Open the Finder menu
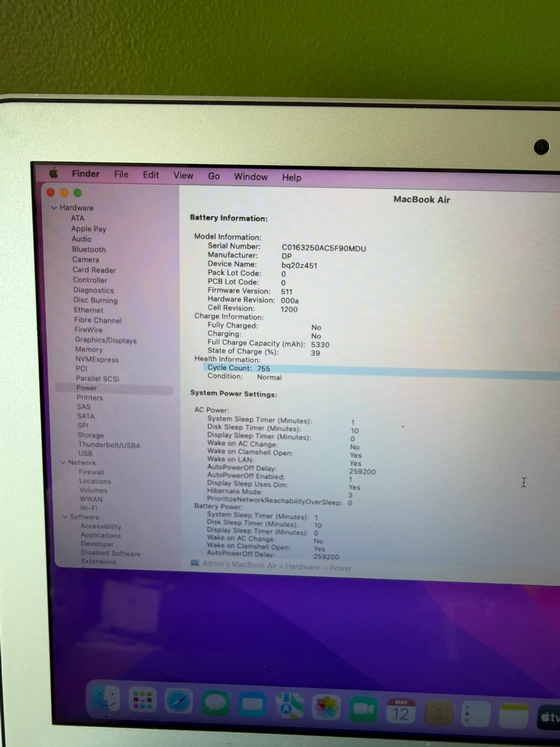560x747 pixels. coord(86,174)
